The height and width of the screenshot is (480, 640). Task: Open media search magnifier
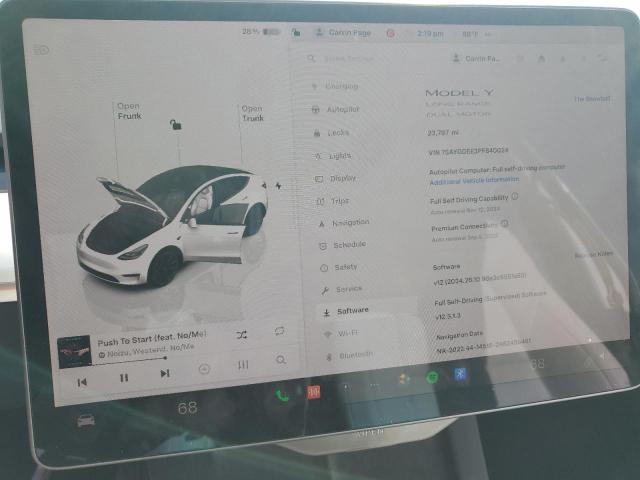click(281, 360)
